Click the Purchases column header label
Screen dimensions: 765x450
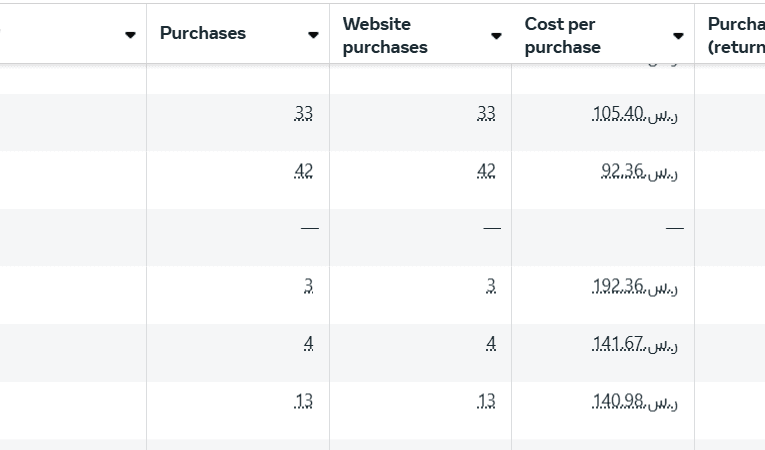click(203, 33)
